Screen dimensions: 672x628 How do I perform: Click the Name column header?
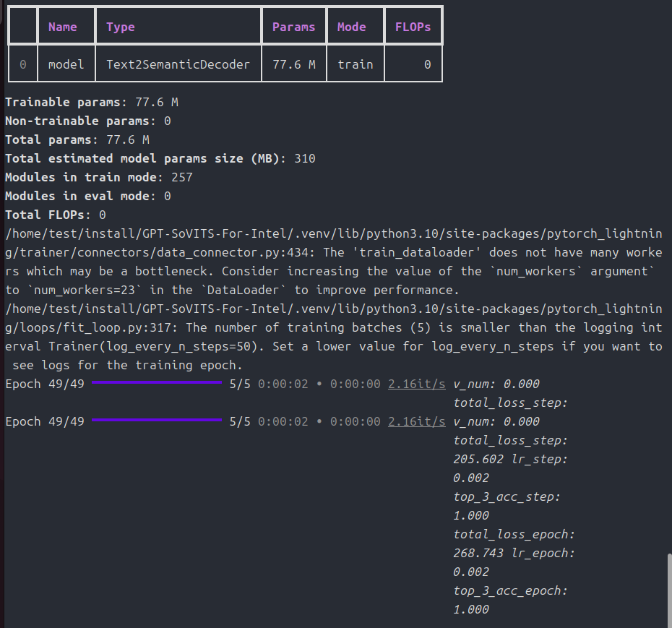63,27
